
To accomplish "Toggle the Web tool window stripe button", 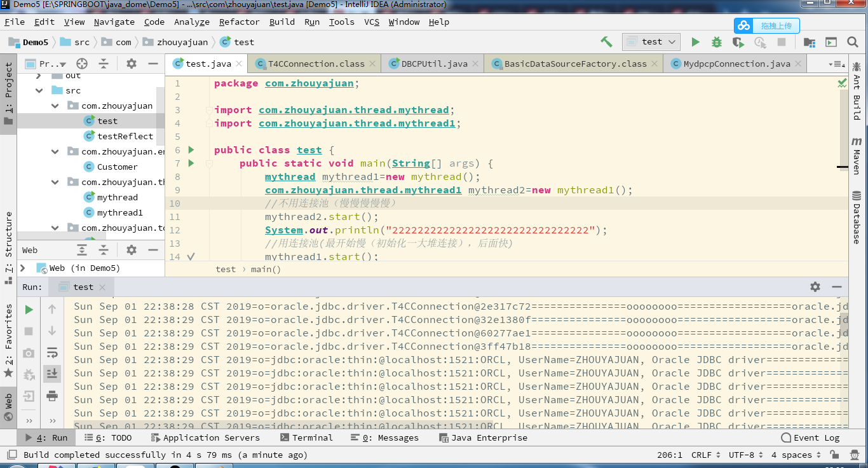I will (x=8, y=408).
